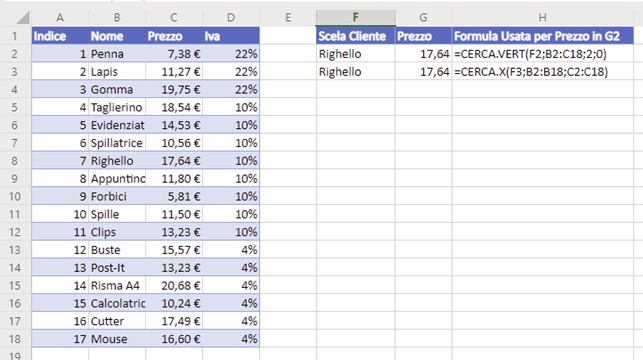Click the Iva header cell
This screenshot has height=360, width=643.
click(x=231, y=36)
